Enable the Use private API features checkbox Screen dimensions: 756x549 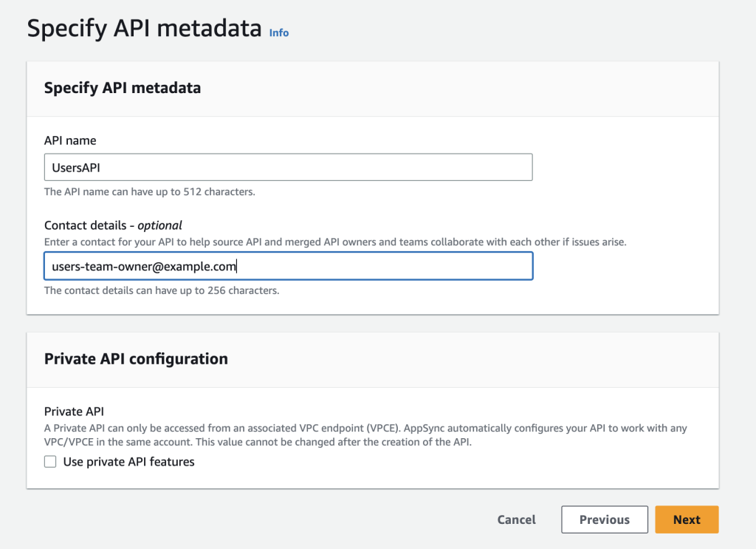[x=50, y=461]
